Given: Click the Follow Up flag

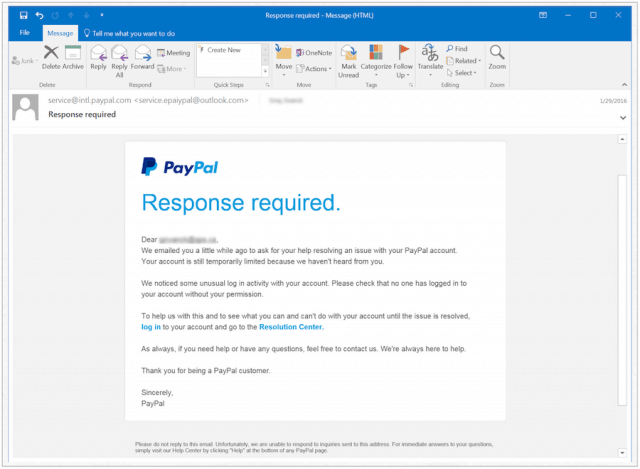Looking at the screenshot, I should pyautogui.click(x=403, y=61).
